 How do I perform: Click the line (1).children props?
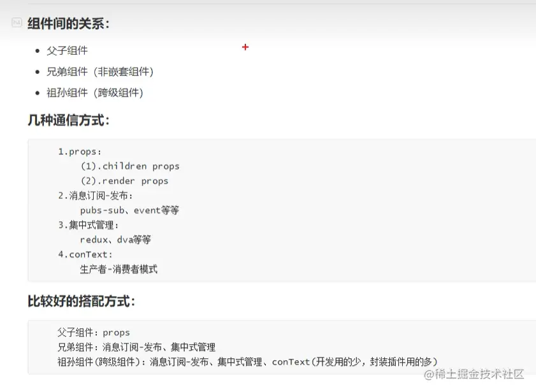click(130, 166)
